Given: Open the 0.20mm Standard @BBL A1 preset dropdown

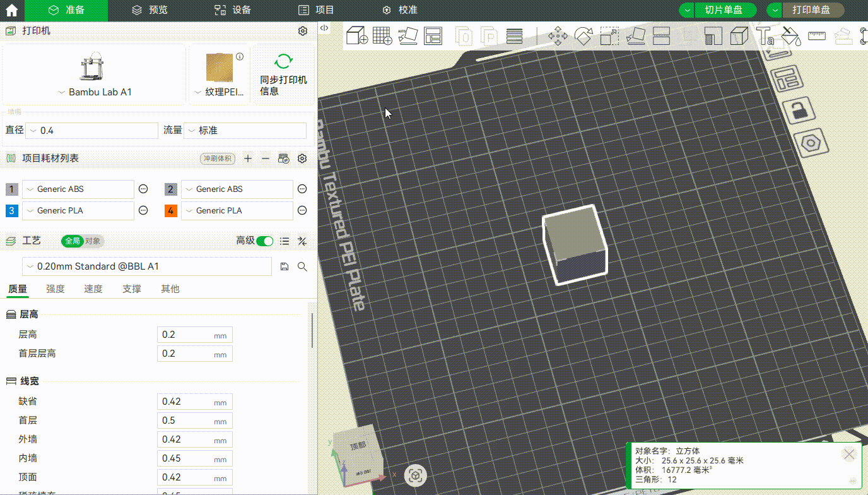Looking at the screenshot, I should (147, 266).
